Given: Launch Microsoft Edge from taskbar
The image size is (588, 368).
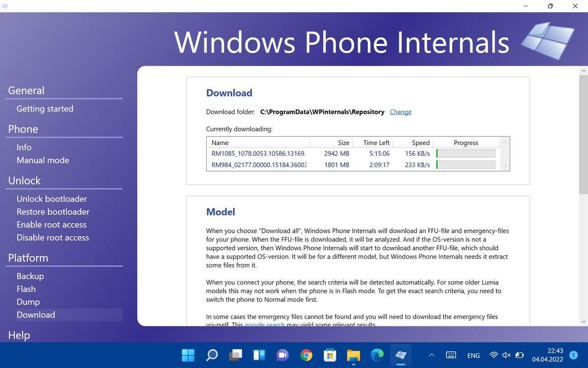Looking at the screenshot, I should 377,355.
